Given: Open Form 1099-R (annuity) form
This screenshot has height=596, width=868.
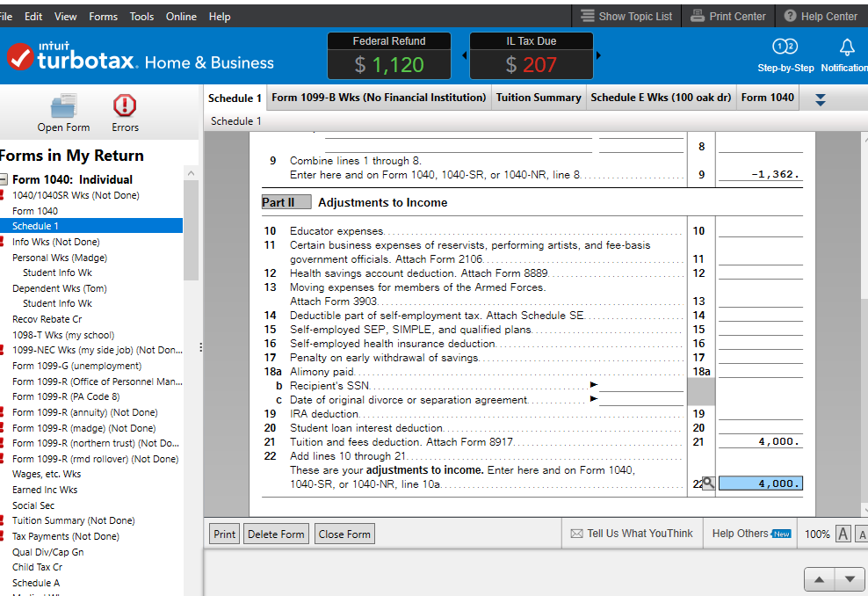Looking at the screenshot, I should point(84,412).
